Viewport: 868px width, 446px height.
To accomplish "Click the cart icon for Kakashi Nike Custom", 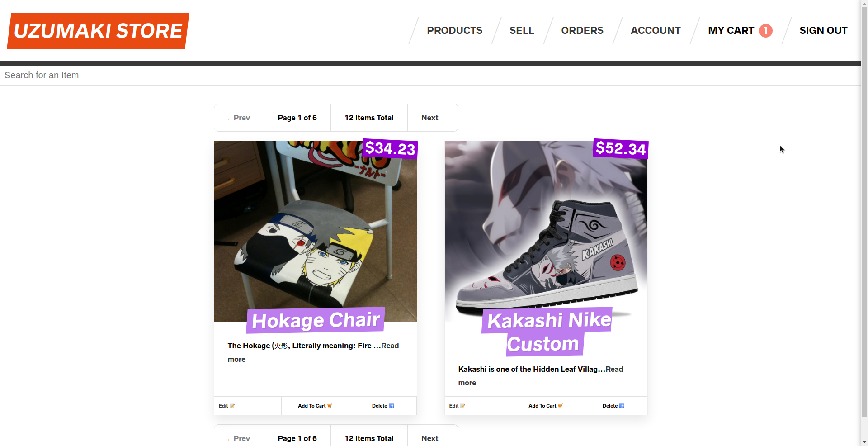I will coord(560,406).
